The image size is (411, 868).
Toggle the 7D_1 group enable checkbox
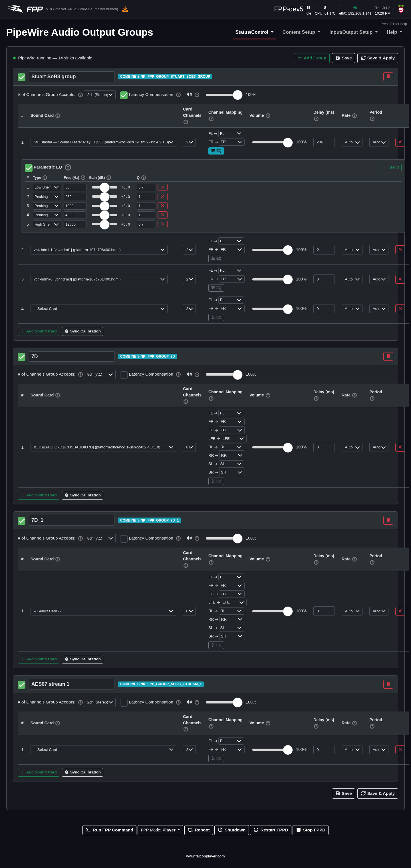point(21,521)
